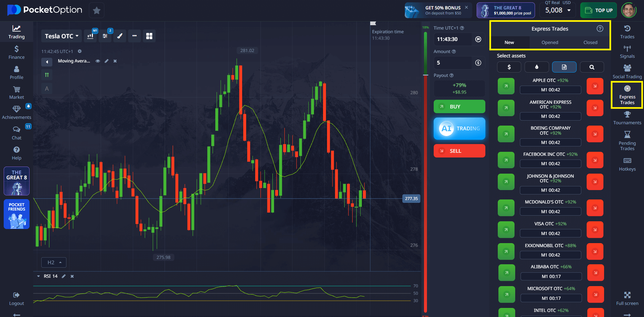644x317 pixels.
Task: Switch to the Closed express trades tab
Action: (590, 43)
